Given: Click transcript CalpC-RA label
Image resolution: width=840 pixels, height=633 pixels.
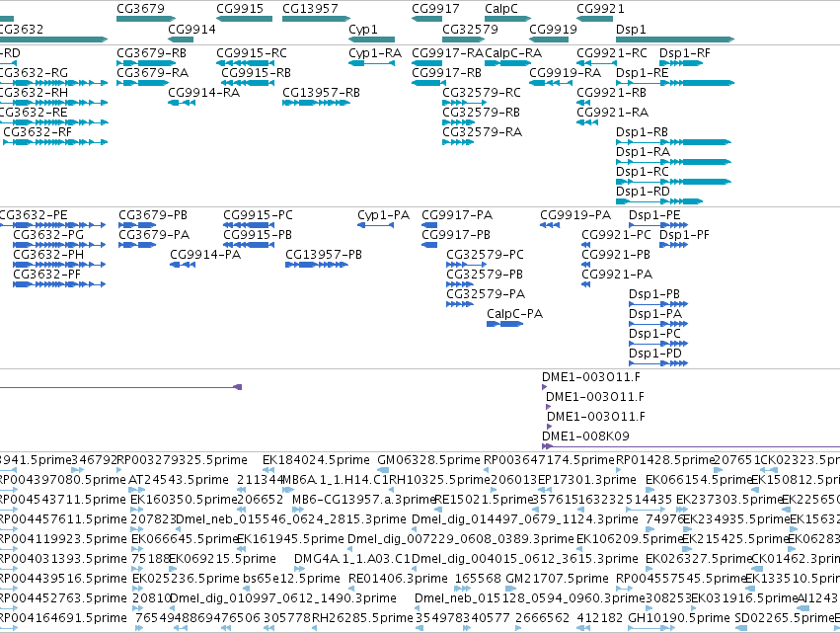Looking at the screenshot, I should [x=513, y=53].
